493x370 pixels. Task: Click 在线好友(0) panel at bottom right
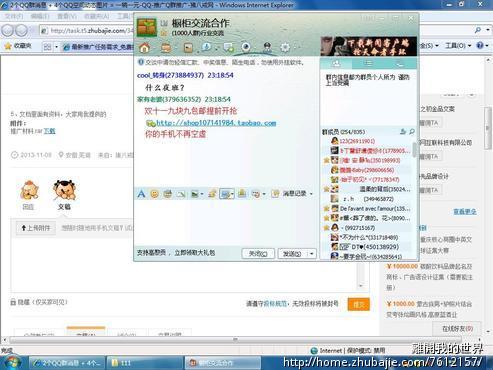[458, 329]
